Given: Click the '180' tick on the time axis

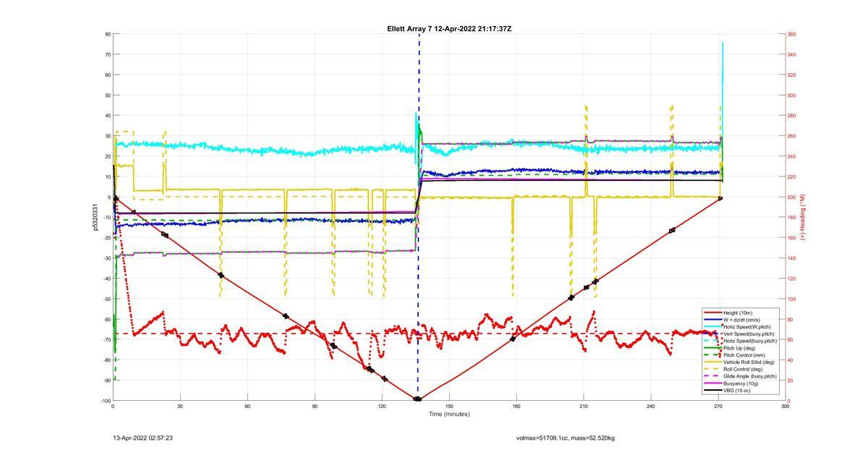Looking at the screenshot, I should [516, 407].
